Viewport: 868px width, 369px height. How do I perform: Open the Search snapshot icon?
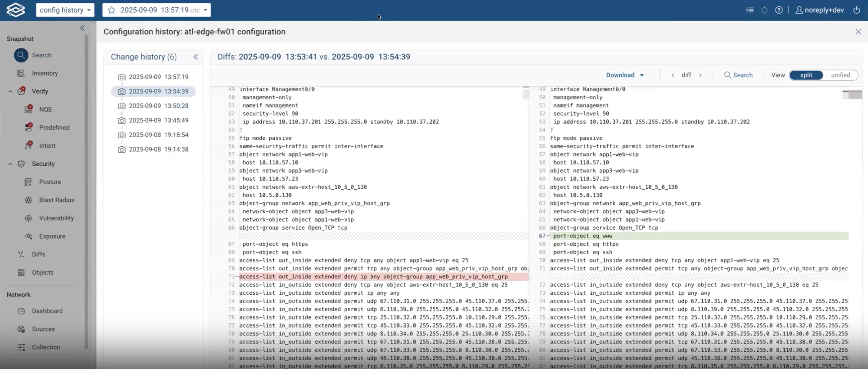21,55
